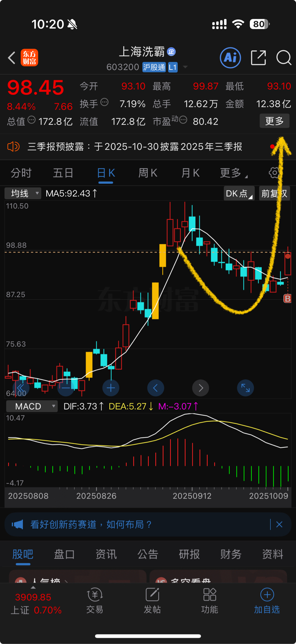
Task: Tap the 市盈 info icon
Action: coord(183,120)
